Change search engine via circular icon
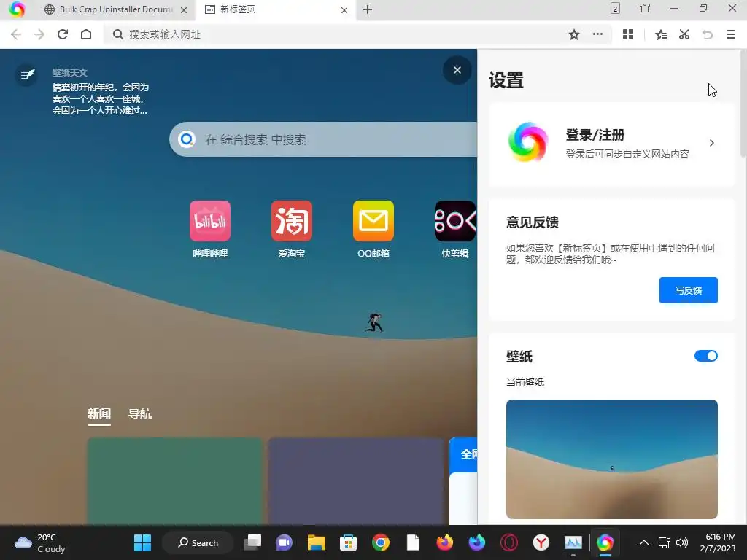 [x=186, y=139]
